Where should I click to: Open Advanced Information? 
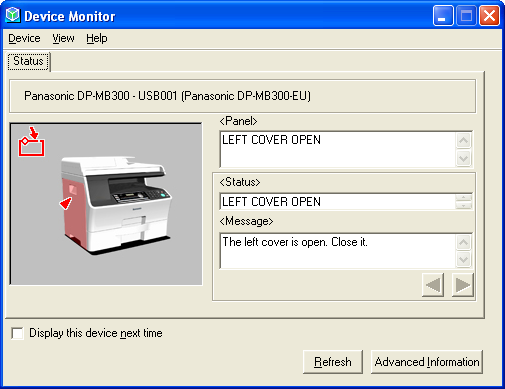pos(427,362)
